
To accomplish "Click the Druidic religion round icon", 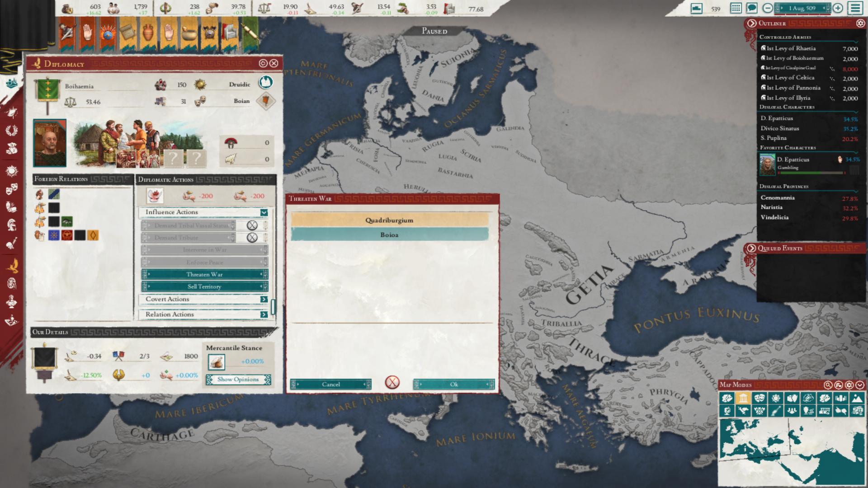I will click(266, 82).
